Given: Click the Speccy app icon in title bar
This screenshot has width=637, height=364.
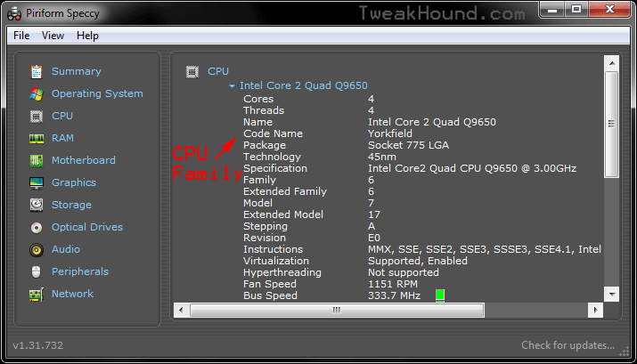Looking at the screenshot, I should click(14, 14).
